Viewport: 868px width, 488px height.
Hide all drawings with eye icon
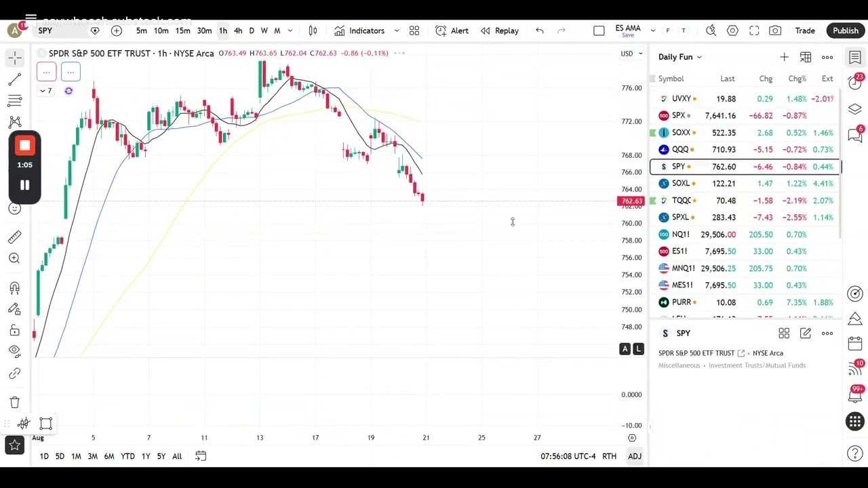coord(15,351)
